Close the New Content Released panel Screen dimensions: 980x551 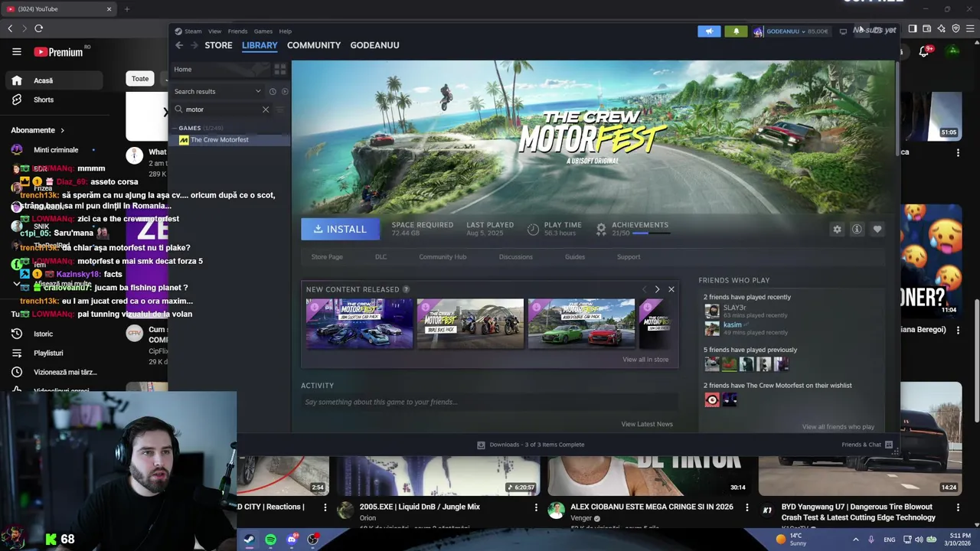671,289
